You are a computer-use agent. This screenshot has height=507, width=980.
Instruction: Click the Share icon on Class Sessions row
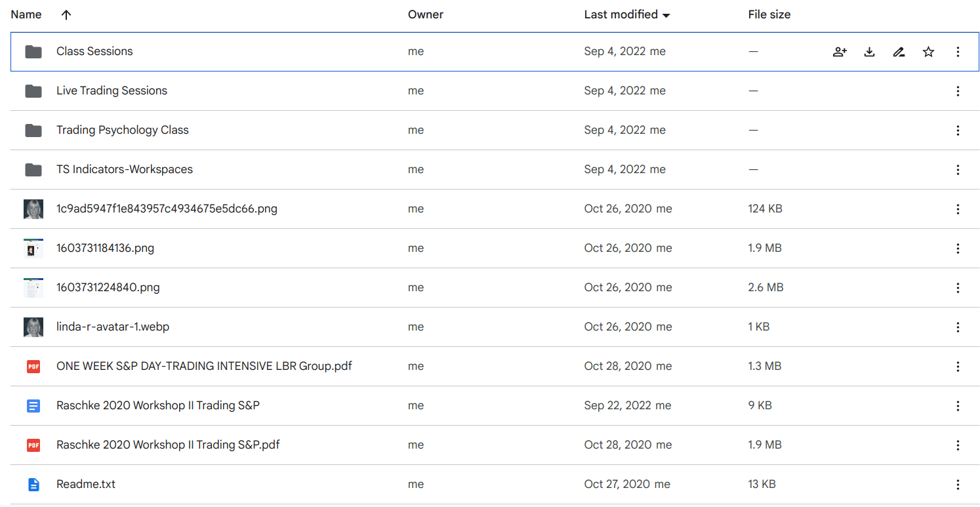(840, 52)
